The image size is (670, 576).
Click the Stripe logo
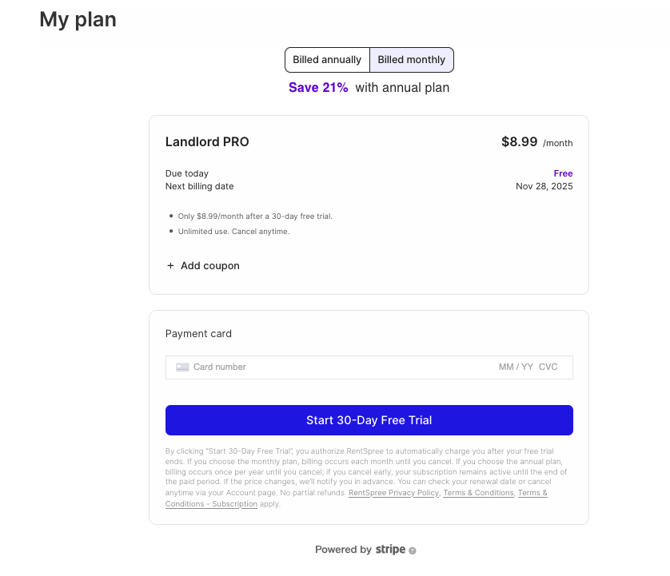coord(390,549)
